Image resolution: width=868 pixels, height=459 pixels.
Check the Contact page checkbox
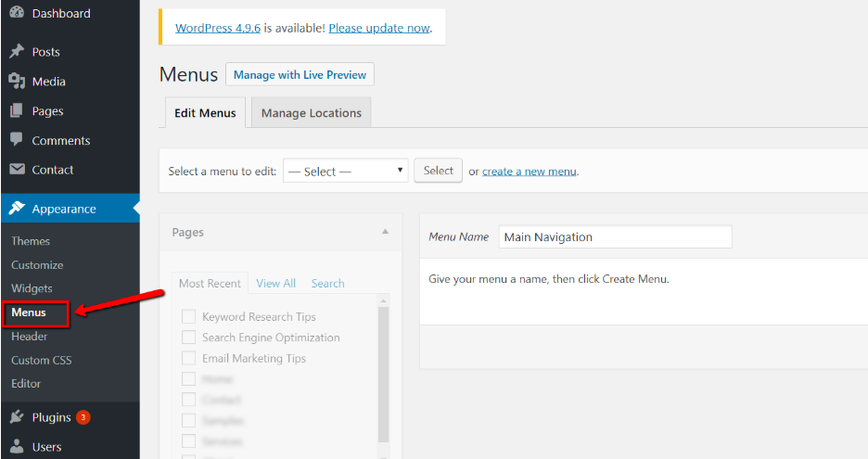[189, 400]
